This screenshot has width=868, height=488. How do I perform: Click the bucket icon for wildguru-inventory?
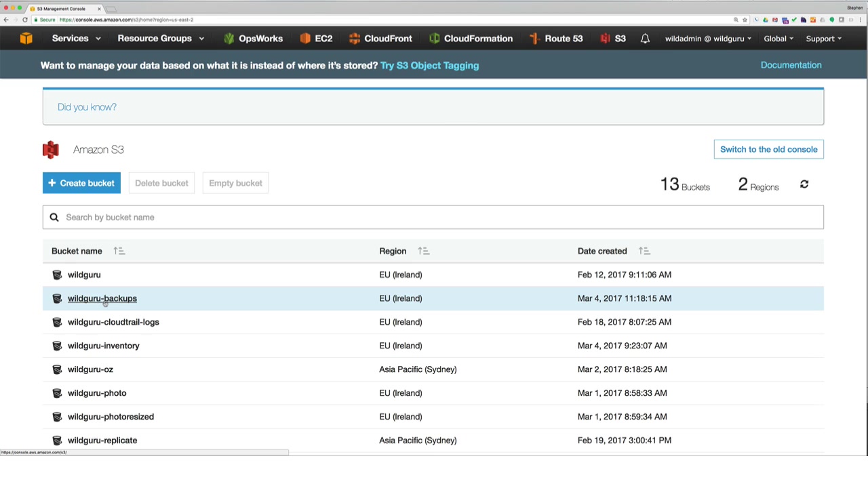(57, 346)
